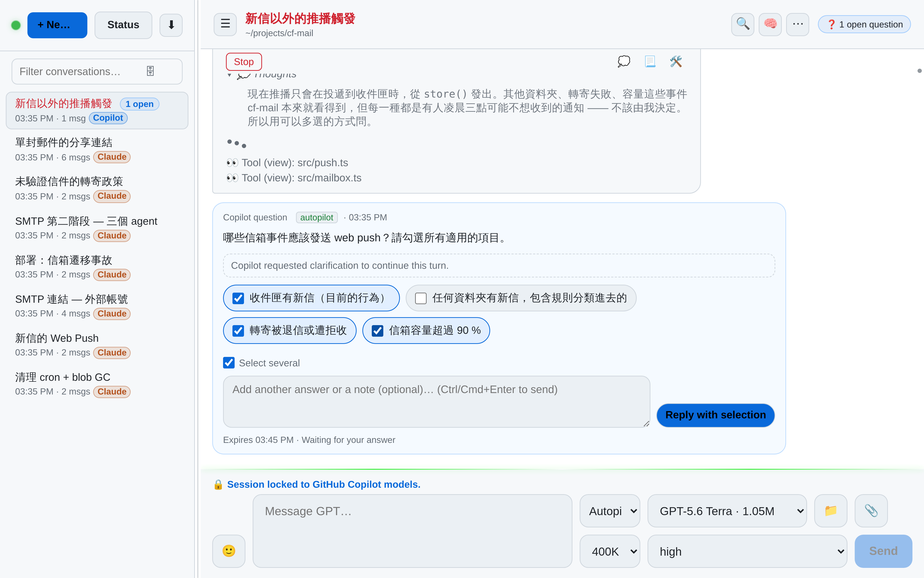Click the optional note answer text area
This screenshot has height=578, width=924.
(x=436, y=401)
